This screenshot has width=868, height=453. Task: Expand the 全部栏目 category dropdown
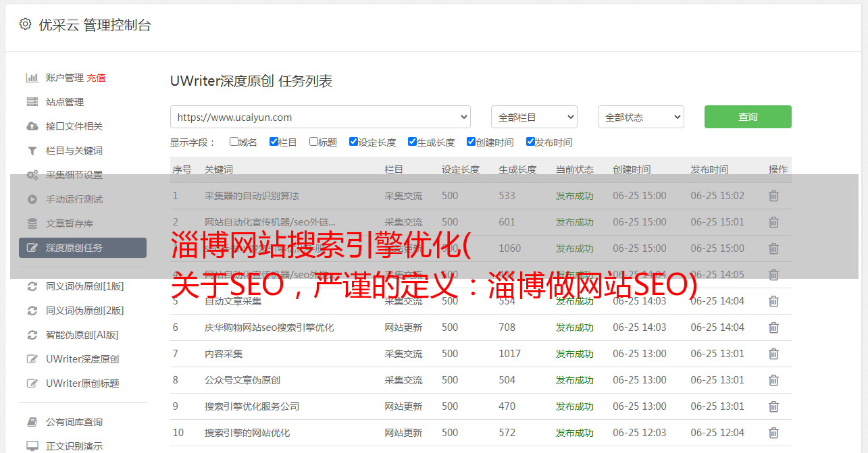coord(534,117)
